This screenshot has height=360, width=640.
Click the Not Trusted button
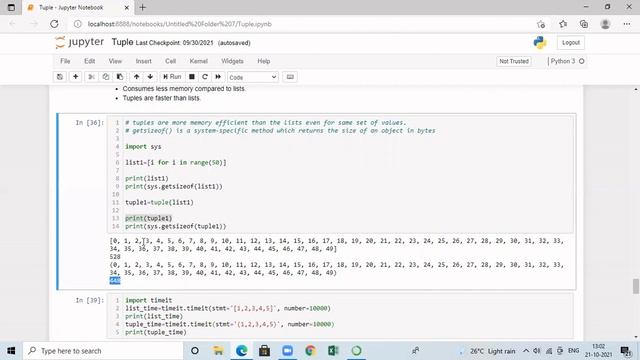pos(514,61)
